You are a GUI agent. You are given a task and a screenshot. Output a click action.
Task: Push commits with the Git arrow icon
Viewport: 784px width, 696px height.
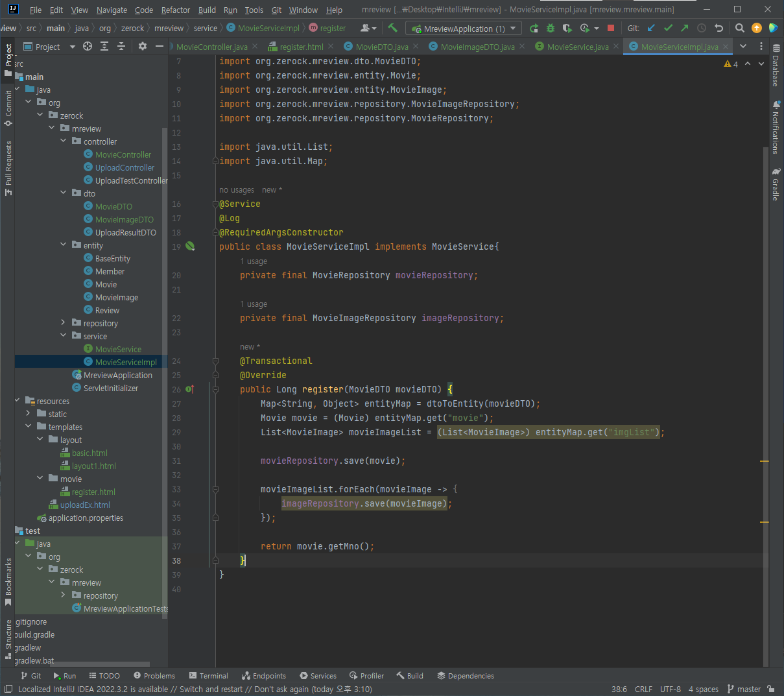(x=685, y=28)
